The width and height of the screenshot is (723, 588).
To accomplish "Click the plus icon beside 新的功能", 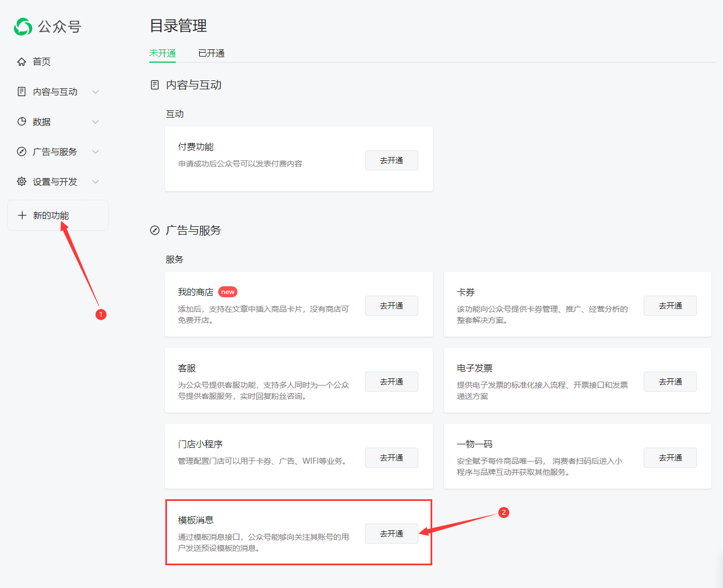I will [x=22, y=215].
